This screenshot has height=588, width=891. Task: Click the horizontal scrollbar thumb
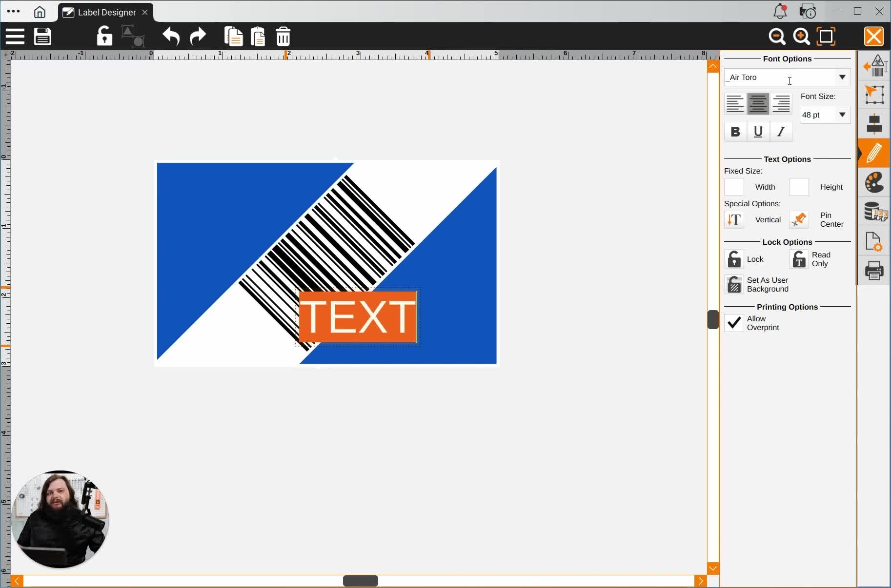[361, 581]
